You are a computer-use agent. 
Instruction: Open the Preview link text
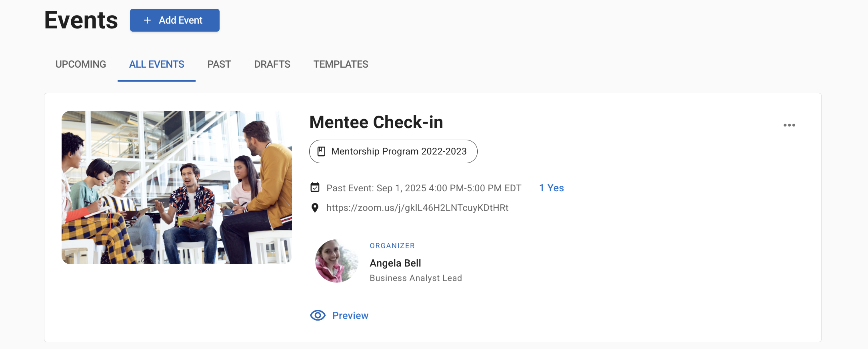point(350,315)
